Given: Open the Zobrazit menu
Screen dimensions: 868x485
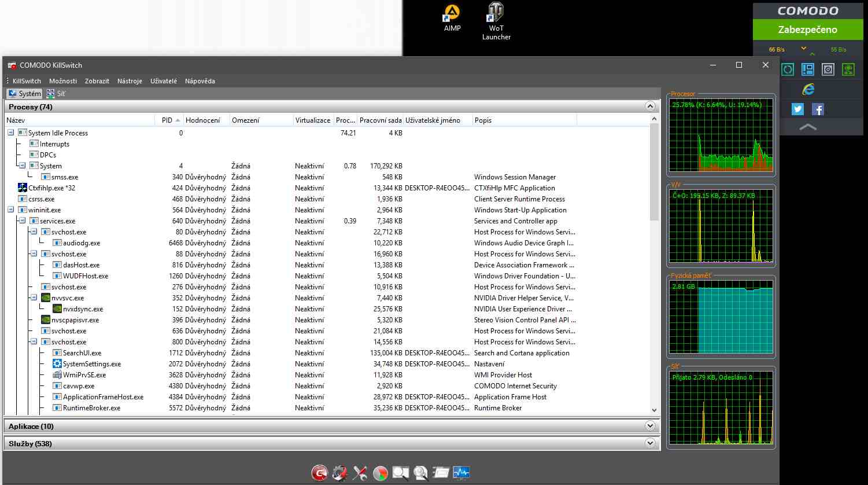Looking at the screenshot, I should (x=97, y=81).
